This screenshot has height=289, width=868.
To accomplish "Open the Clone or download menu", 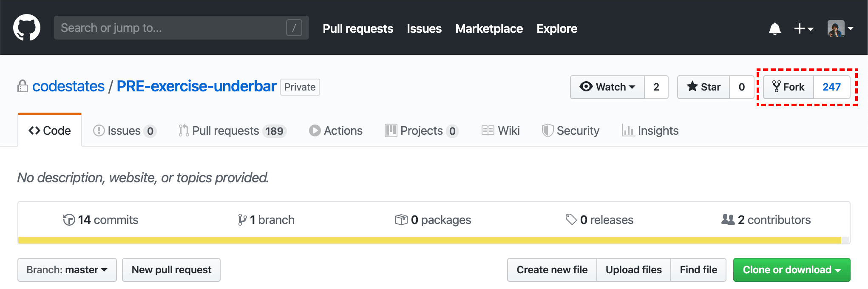I will coord(791,270).
